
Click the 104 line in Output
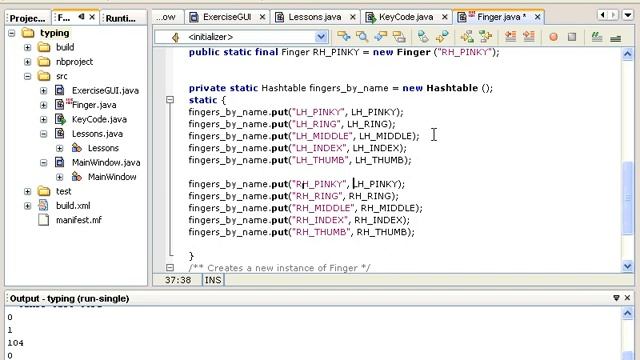(x=16, y=343)
